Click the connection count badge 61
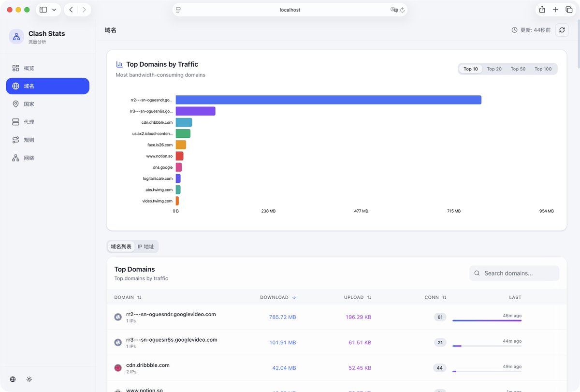The height and width of the screenshot is (392, 580). (x=440, y=317)
